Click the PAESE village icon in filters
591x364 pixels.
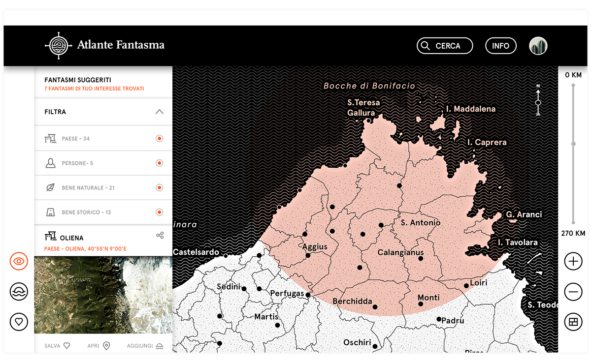(x=50, y=139)
